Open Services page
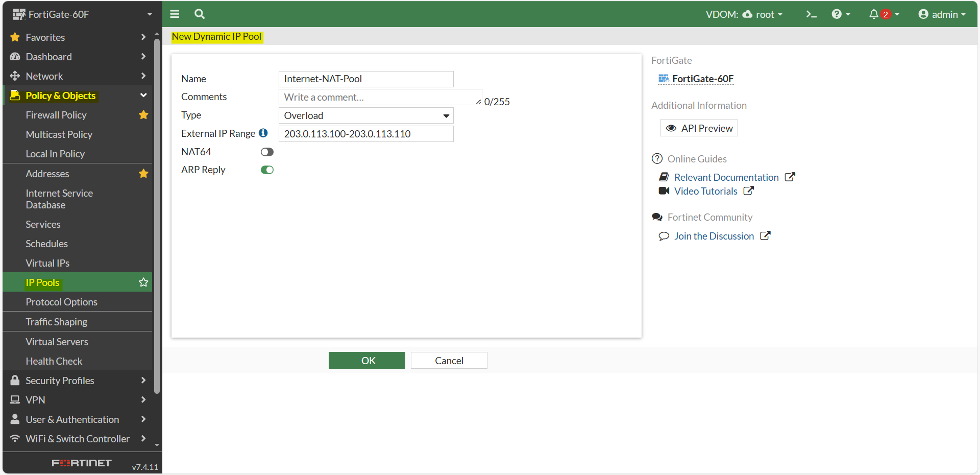This screenshot has width=980, height=475. tap(43, 224)
